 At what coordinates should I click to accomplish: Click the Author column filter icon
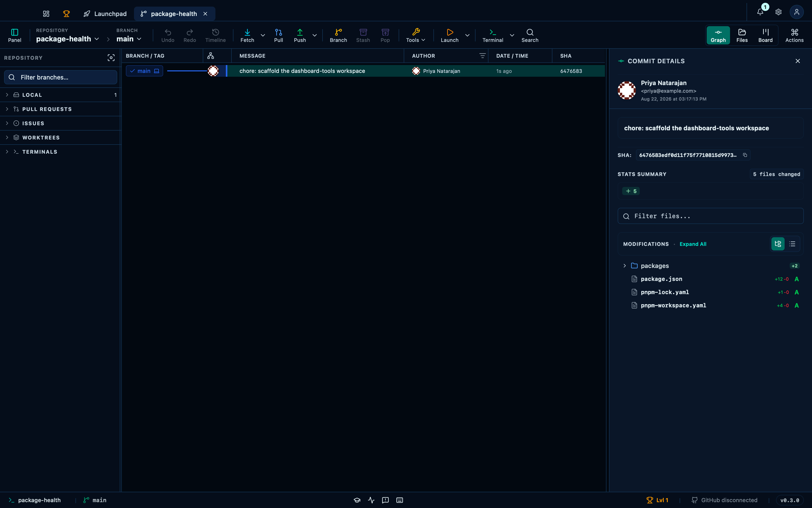click(482, 56)
